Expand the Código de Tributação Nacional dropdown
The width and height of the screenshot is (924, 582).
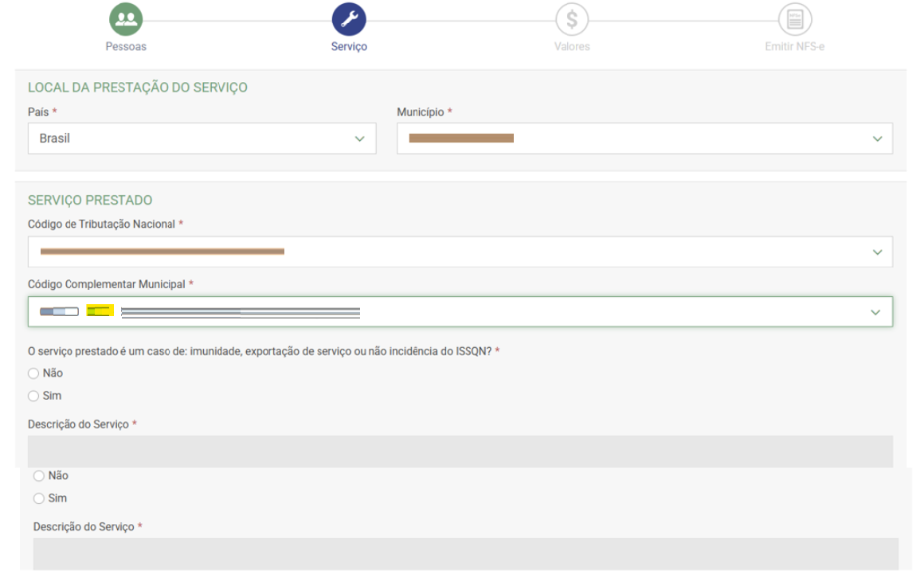(x=460, y=252)
